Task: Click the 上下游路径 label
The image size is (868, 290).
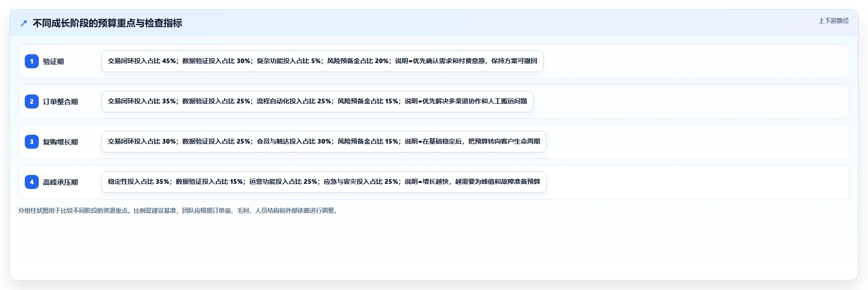Action: click(x=833, y=21)
